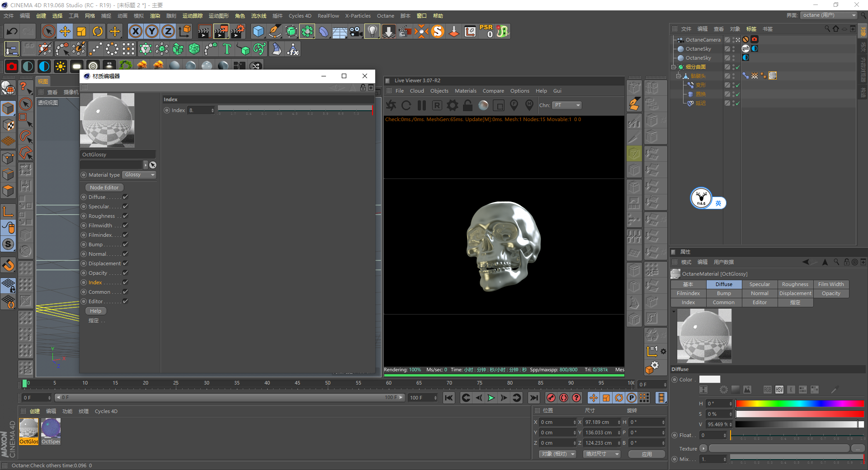Open Live Viewer Objects menu
Screen dimensions: 868x470
439,91
